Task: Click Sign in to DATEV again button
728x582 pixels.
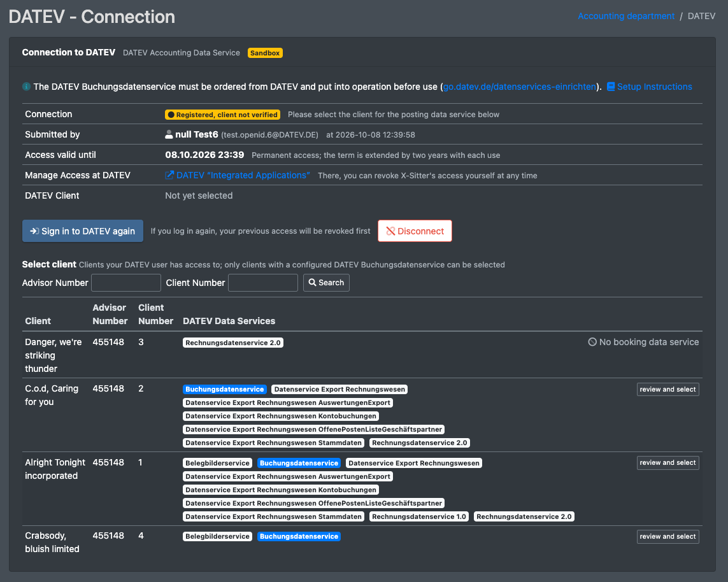Action: point(83,231)
